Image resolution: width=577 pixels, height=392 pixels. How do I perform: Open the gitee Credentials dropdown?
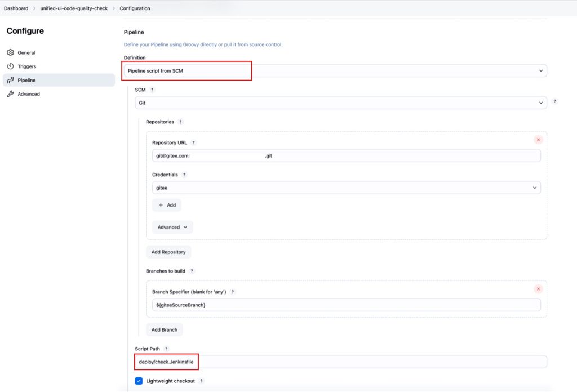click(x=346, y=188)
